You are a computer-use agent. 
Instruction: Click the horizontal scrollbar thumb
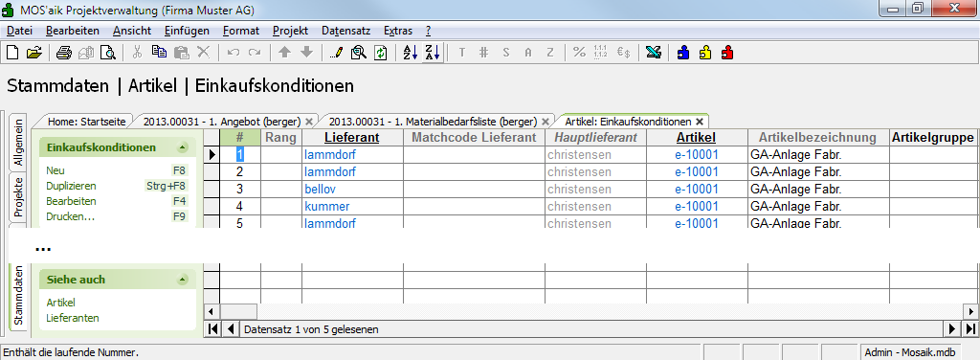(x=238, y=310)
